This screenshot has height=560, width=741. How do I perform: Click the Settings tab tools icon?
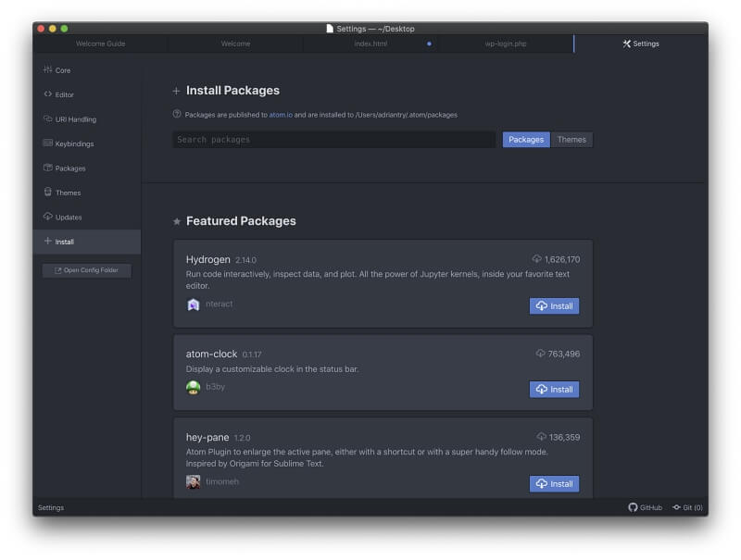click(627, 44)
